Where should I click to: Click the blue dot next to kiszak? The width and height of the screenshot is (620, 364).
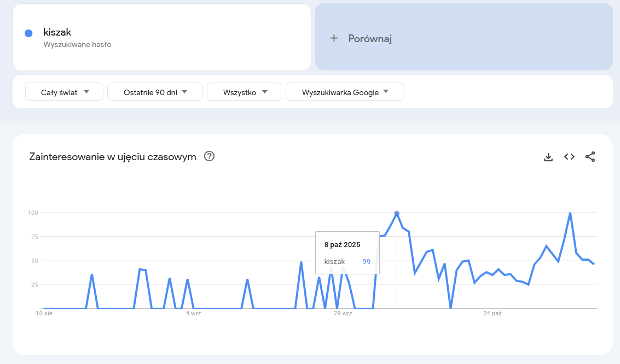pos(29,33)
